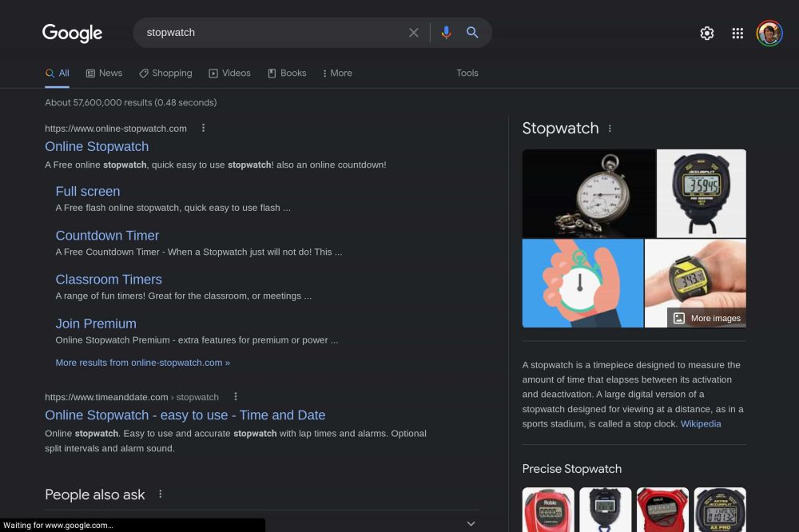Open the Shopping tab
Image resolution: width=799 pixels, height=532 pixels.
[x=165, y=73]
